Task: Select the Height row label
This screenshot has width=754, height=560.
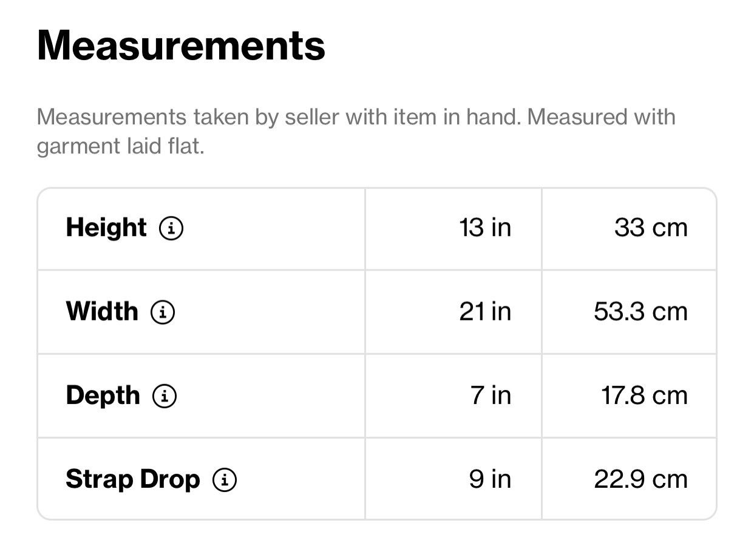Action: [106, 228]
